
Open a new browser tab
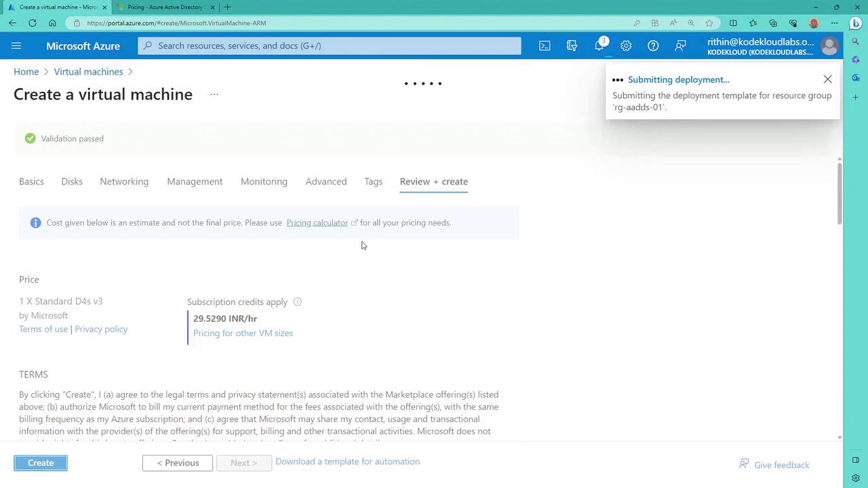pos(227,7)
